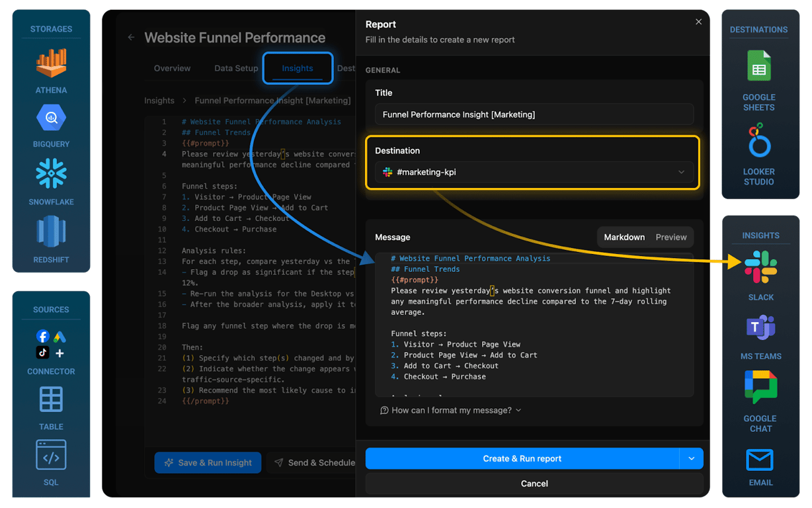Screen dimensions: 812x508
Task: Add a connector with plus icon
Action: click(x=60, y=353)
